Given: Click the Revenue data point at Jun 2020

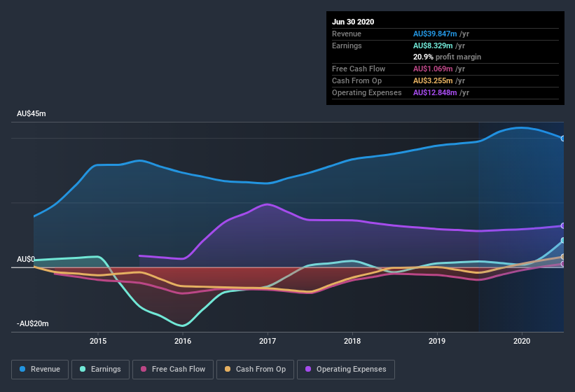Looking at the screenshot, I should pyautogui.click(x=563, y=139).
